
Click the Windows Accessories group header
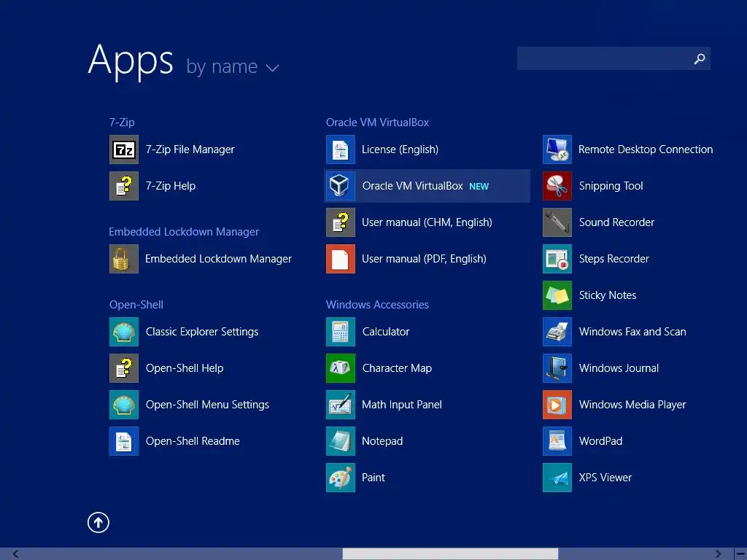coord(377,305)
